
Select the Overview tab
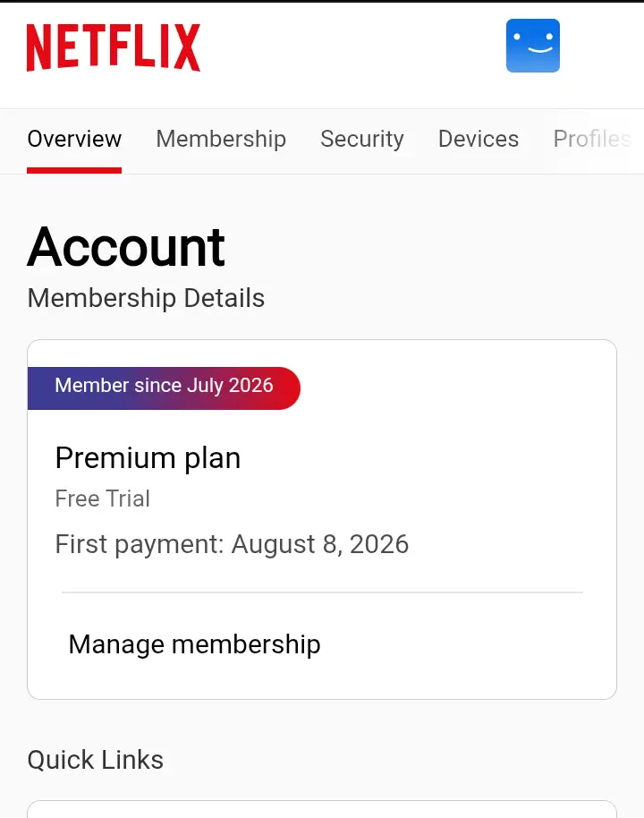(x=74, y=139)
